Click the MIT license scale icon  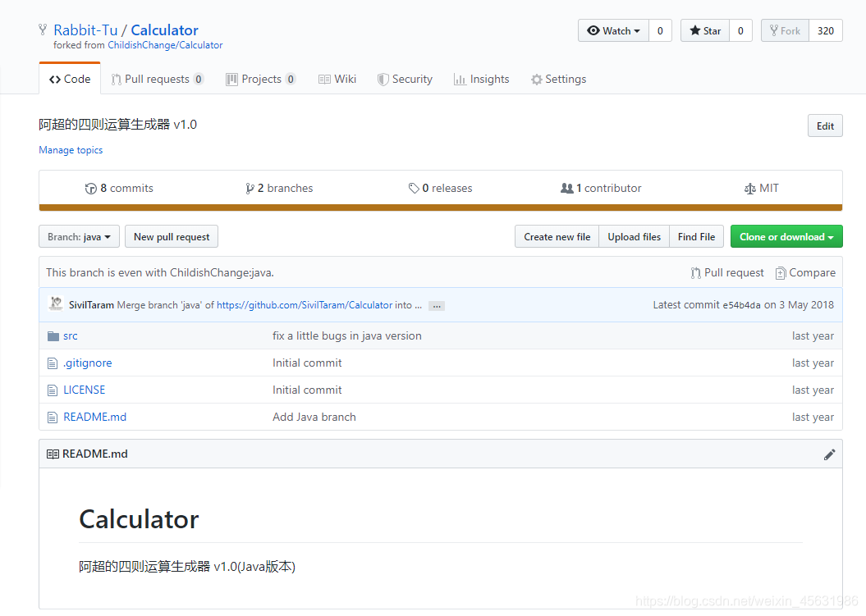749,189
